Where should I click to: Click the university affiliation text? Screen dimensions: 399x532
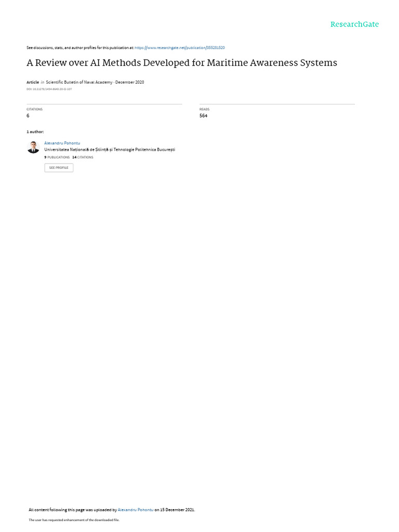tap(110, 150)
